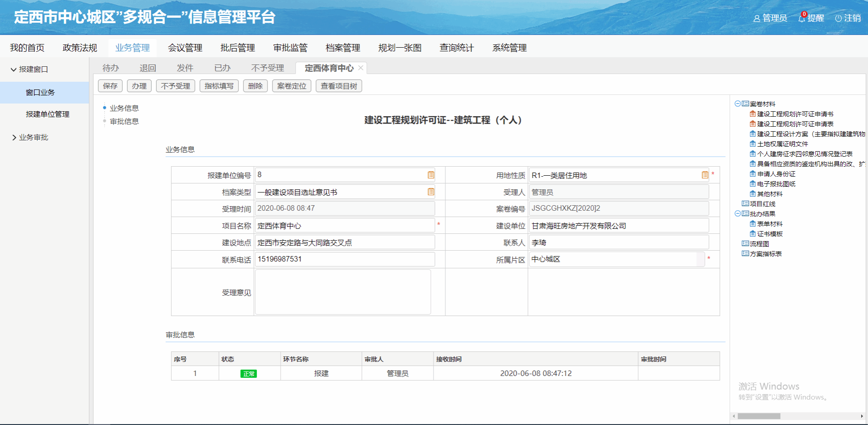
Task: Click the 联系电话 input field
Action: point(345,259)
